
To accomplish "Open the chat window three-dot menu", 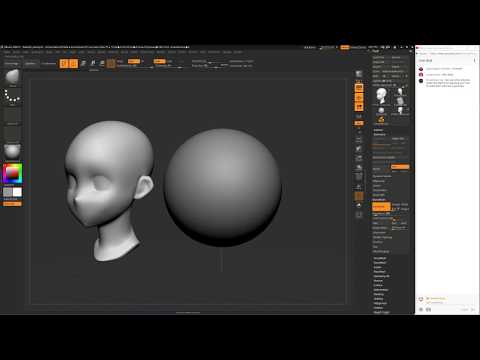I will [x=474, y=60].
